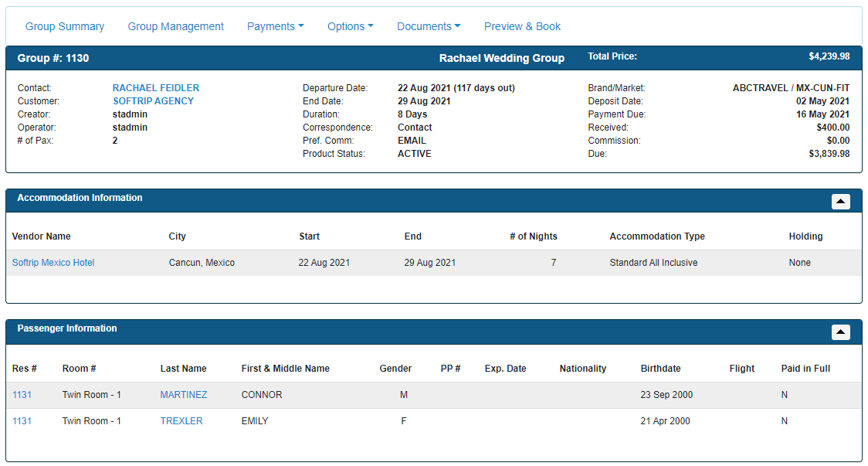View the SOFTRIP AGENCY customer record
868x466 pixels.
[152, 100]
